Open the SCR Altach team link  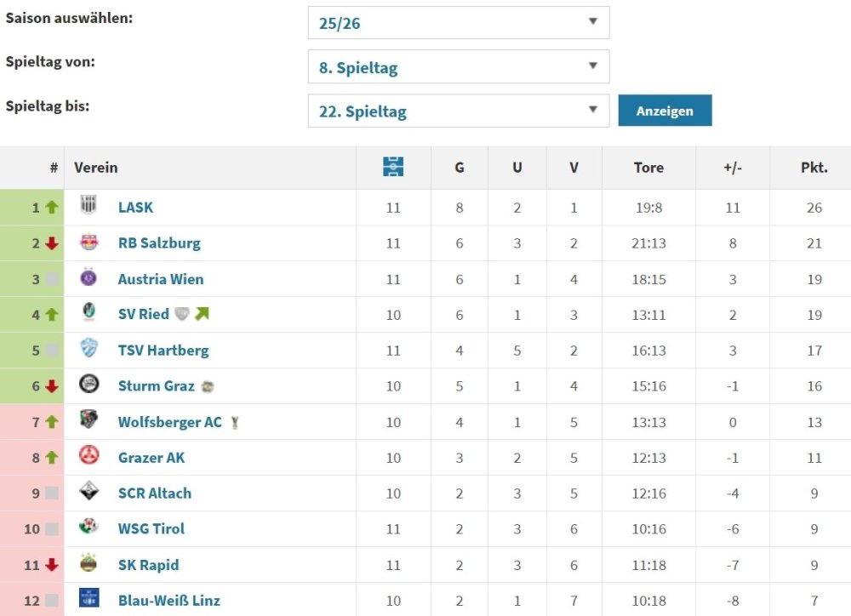154,493
